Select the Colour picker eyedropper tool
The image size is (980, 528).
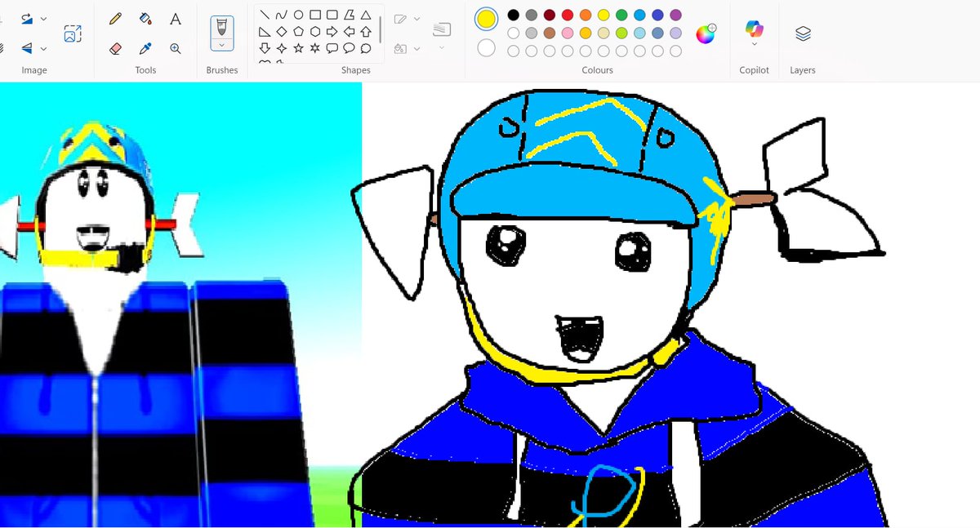point(145,49)
